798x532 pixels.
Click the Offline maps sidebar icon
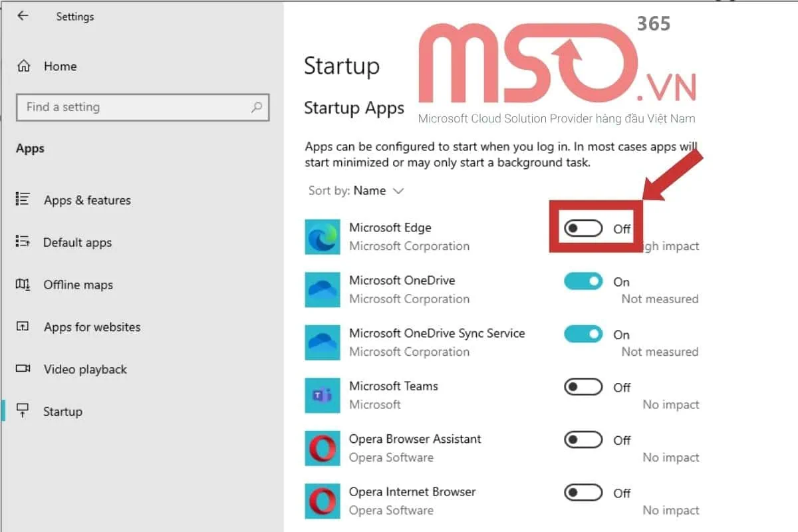[x=22, y=285]
